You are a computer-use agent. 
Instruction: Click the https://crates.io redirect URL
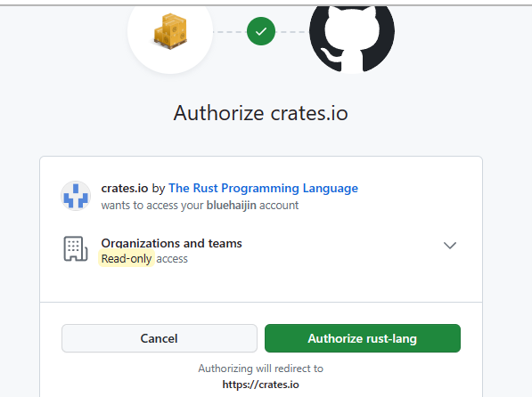click(260, 385)
